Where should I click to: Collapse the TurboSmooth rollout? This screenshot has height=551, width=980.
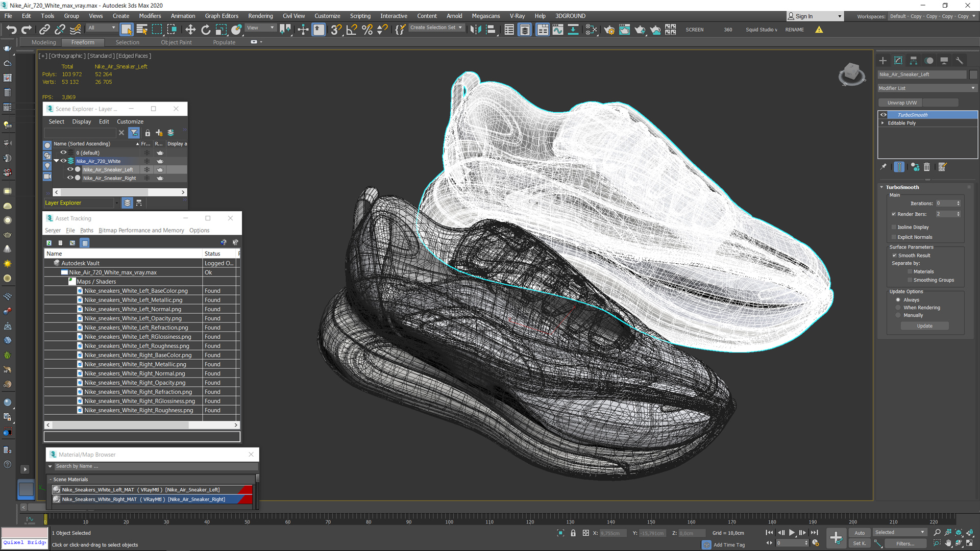881,187
